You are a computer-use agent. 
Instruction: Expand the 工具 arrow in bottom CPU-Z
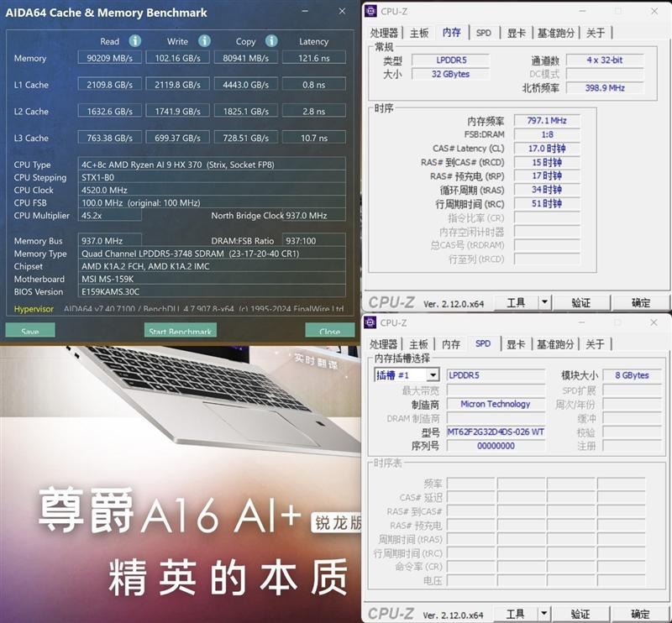tap(543, 614)
